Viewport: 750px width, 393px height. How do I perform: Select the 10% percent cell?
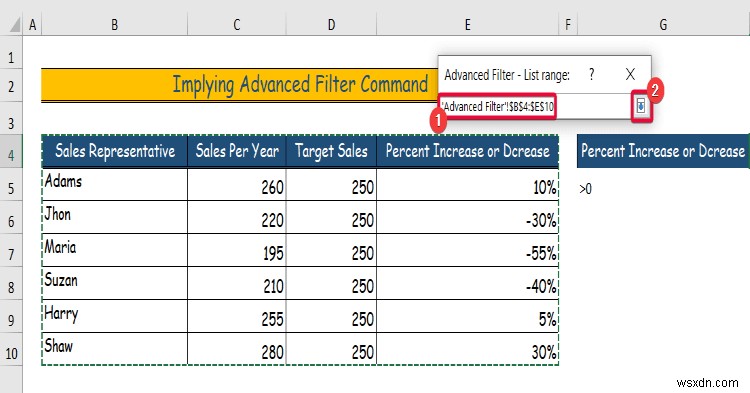click(x=467, y=184)
